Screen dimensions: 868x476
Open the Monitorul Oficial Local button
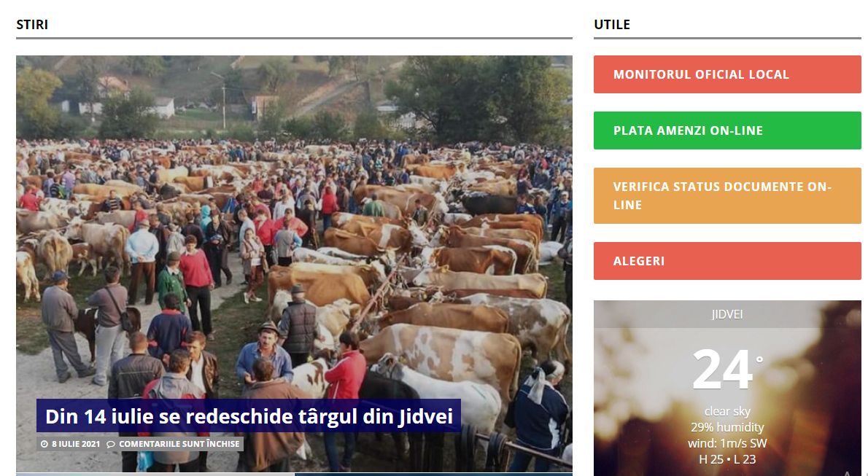(x=727, y=74)
